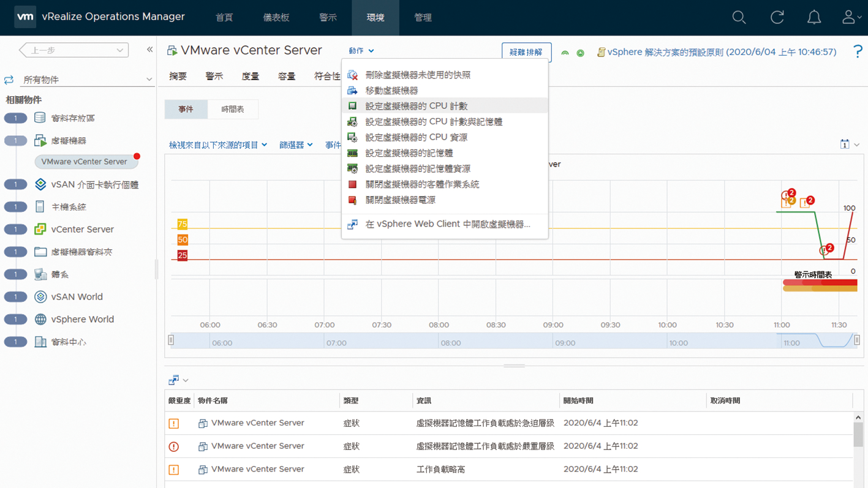Click the blue help question mark icon

point(858,52)
